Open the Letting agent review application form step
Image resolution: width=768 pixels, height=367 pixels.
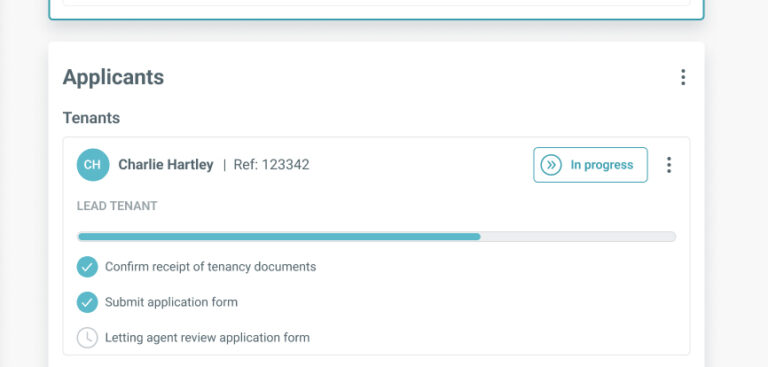click(207, 338)
